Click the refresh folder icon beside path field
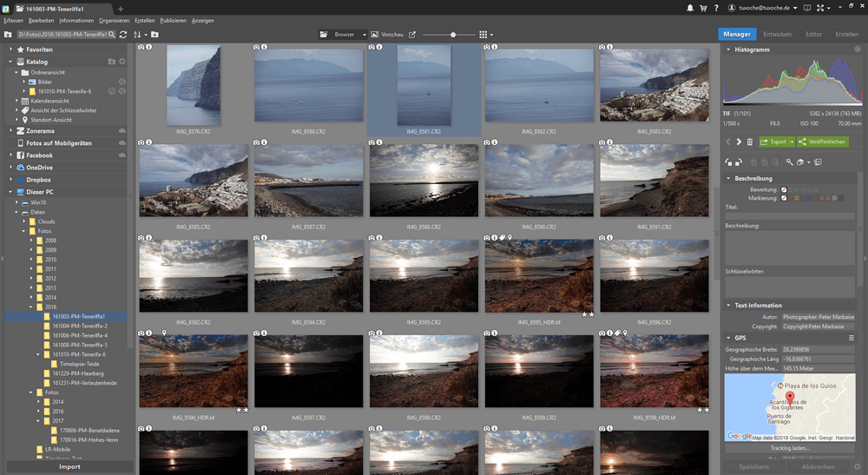The height and width of the screenshot is (475, 868). coord(123,35)
